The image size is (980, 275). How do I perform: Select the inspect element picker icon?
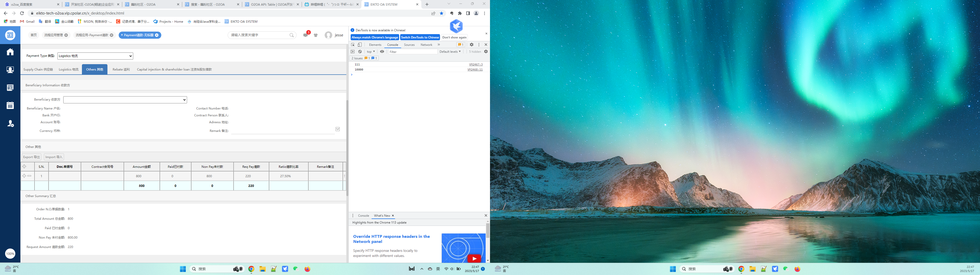[353, 45]
